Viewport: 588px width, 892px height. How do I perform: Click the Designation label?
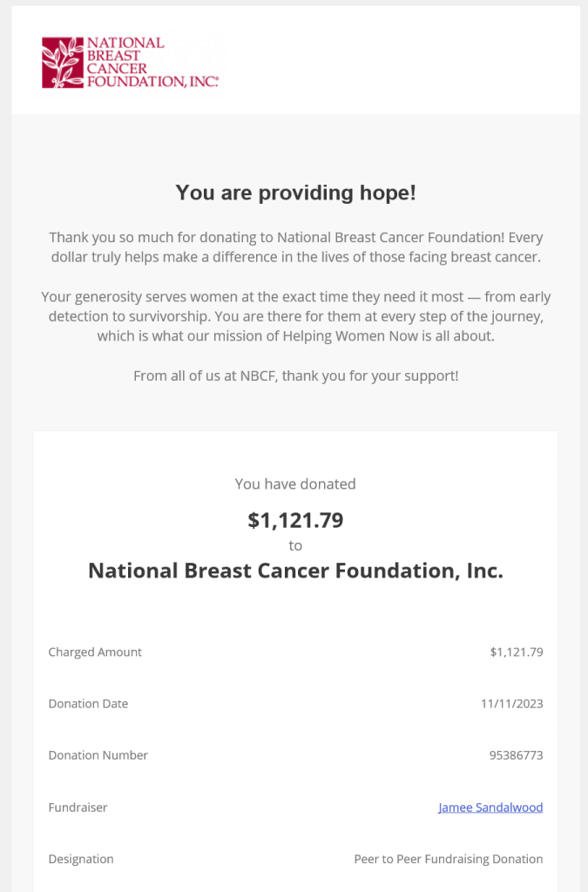click(x=81, y=859)
